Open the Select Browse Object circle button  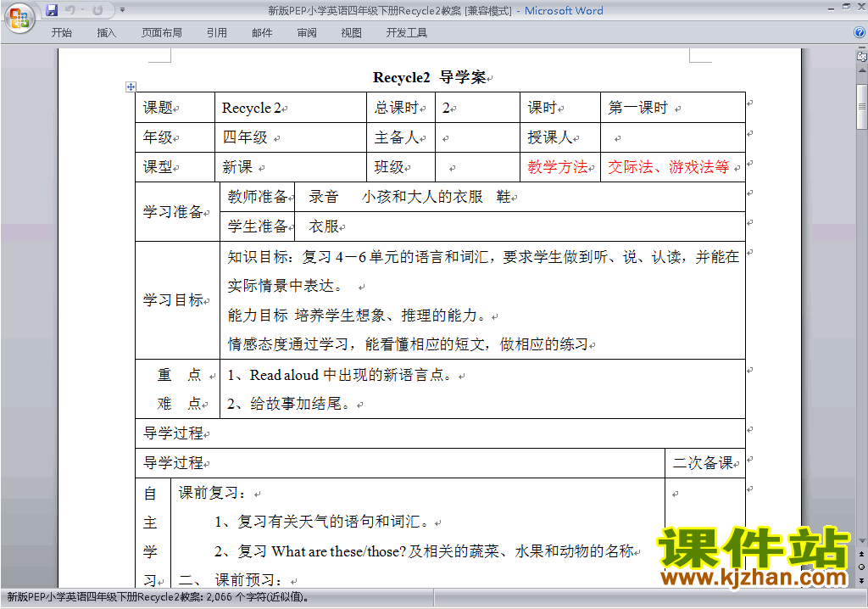pyautogui.click(x=862, y=567)
